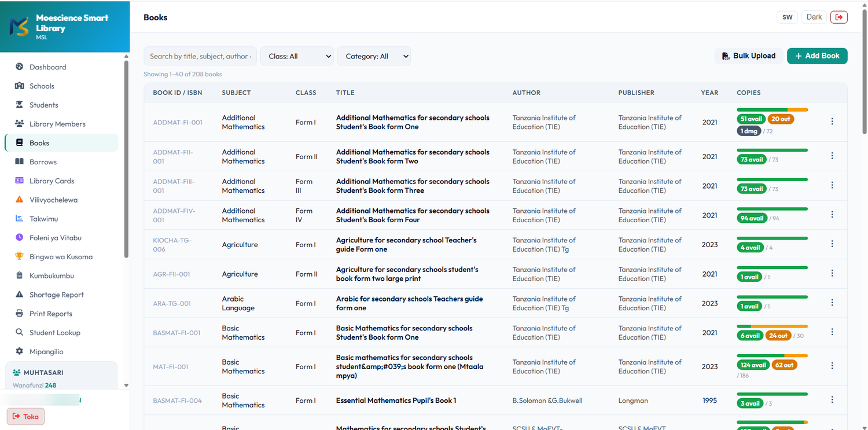Click the Student Lookup magnifier icon
Image resolution: width=868 pixels, height=430 pixels.
point(20,333)
